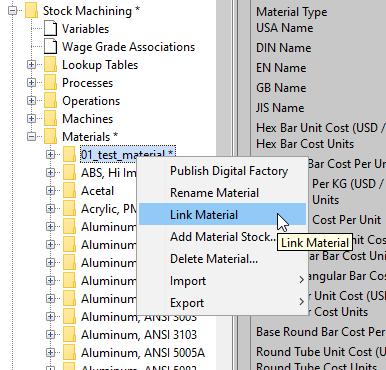Screen dimensions: 386x370
Task: Click the Hex Bar Unit Cost label
Action: [321, 128]
